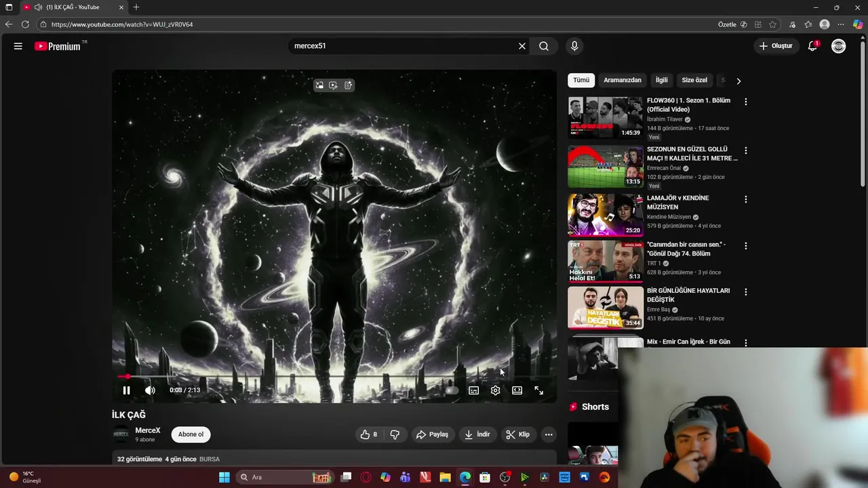Image resolution: width=868 pixels, height=488 pixels.
Task: Click third overlay icon atop video player
Action: [348, 85]
